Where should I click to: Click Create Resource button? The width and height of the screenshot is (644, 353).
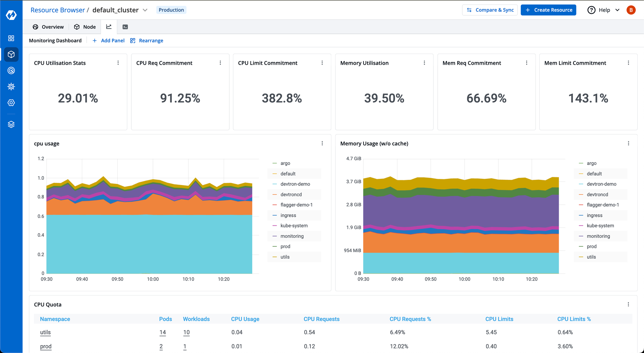tap(548, 10)
